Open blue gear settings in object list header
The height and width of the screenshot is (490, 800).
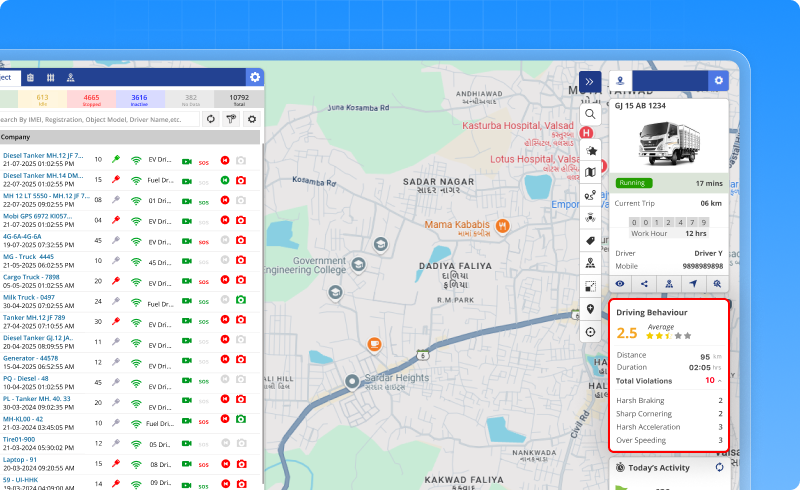click(255, 77)
